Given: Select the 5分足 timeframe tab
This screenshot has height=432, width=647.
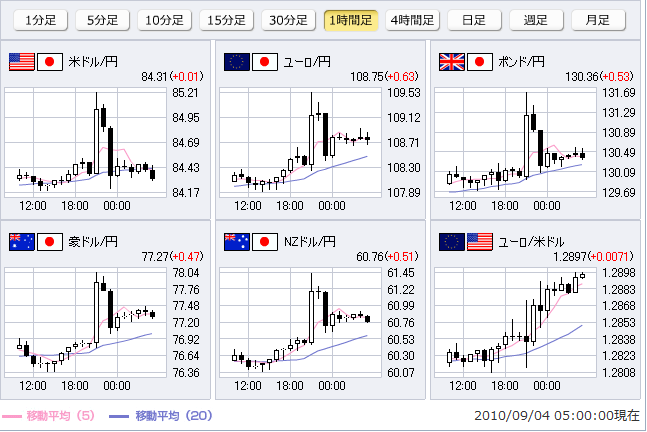Looking at the screenshot, I should point(102,20).
